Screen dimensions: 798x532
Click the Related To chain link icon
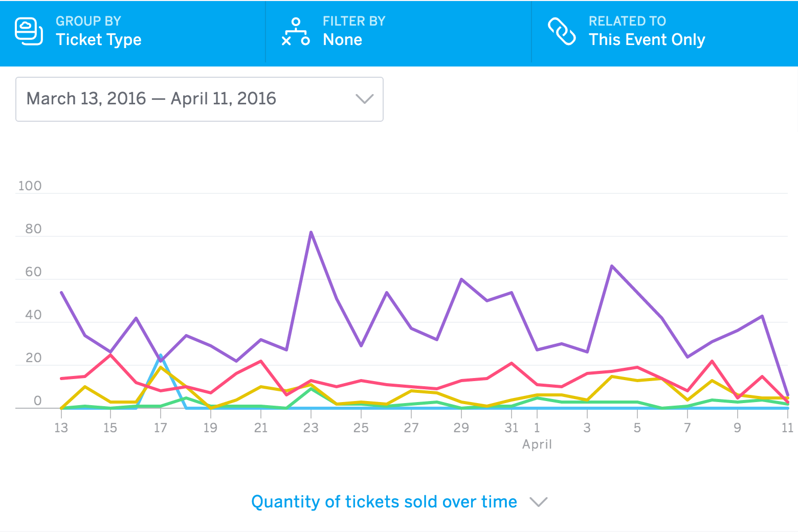pos(562,31)
